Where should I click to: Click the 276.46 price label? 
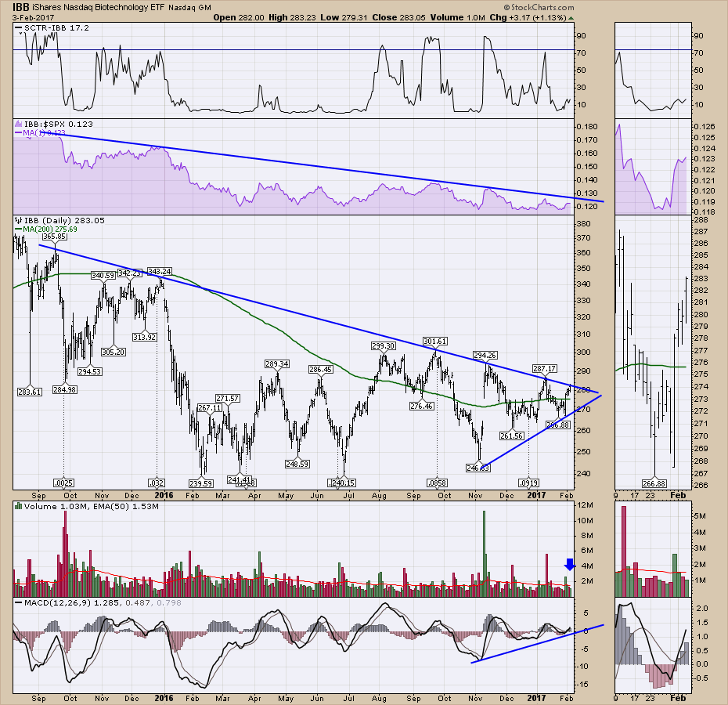tap(421, 407)
